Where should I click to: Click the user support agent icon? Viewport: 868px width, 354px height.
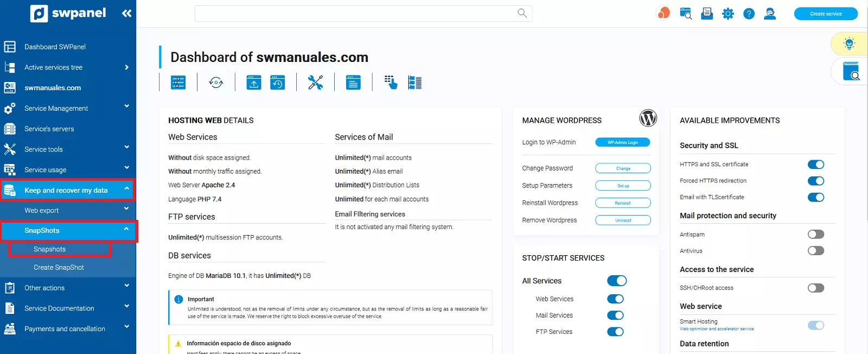769,14
